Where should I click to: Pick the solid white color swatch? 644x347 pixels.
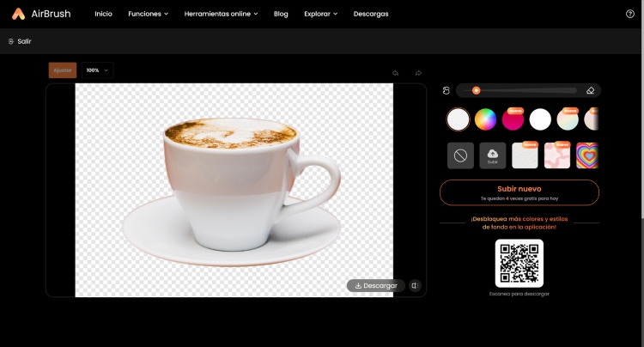click(540, 119)
